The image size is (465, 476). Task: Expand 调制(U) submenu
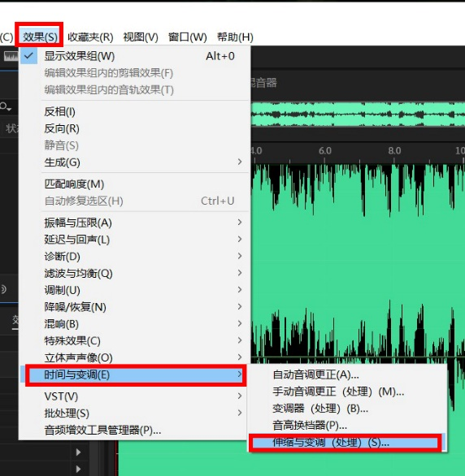[x=134, y=290]
